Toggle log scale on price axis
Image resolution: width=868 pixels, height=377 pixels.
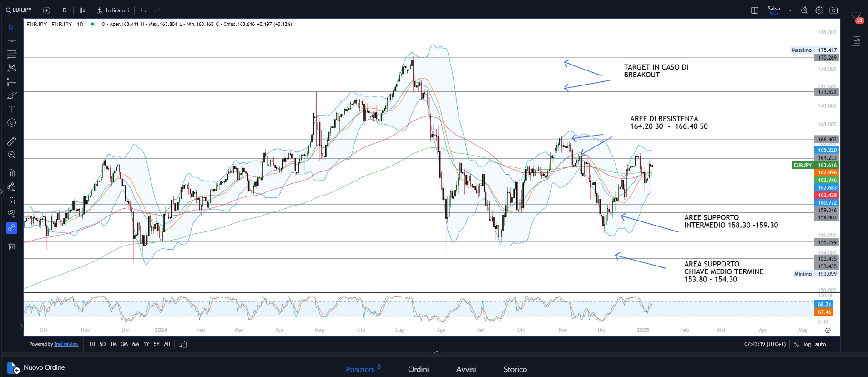pos(807,344)
